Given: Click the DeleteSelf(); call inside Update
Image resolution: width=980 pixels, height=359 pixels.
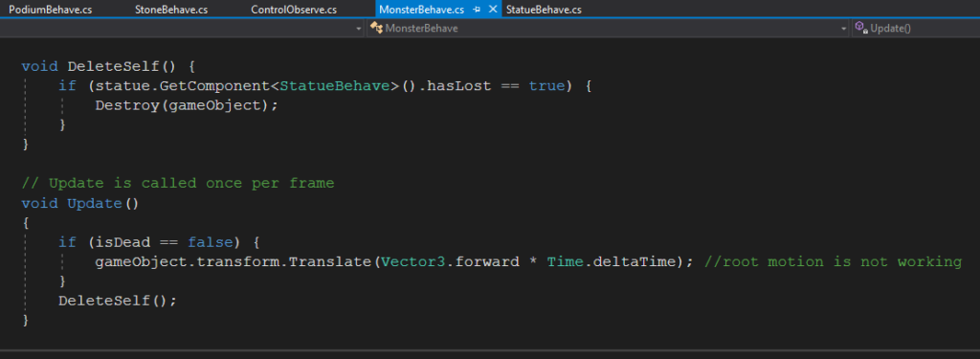Looking at the screenshot, I should [118, 301].
